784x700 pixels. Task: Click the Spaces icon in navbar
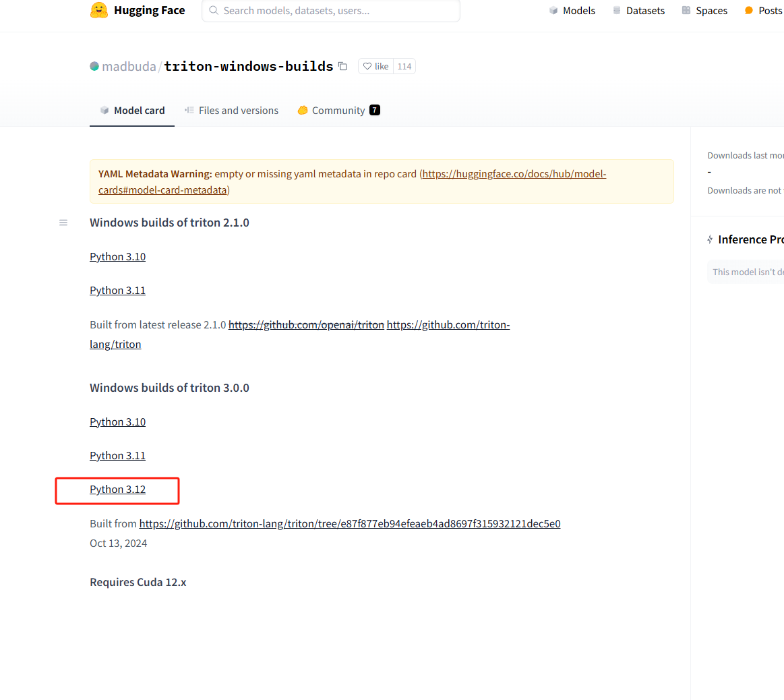686,11
